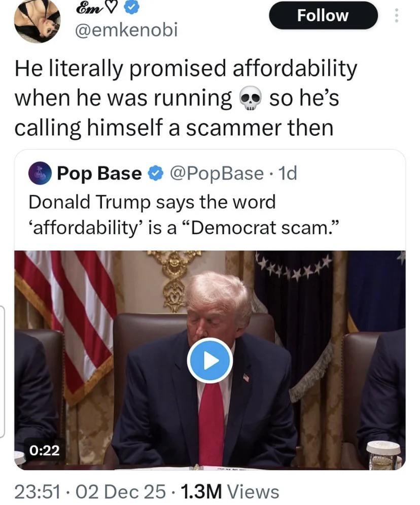This screenshot has height=505, width=420.
Task: Click the blue verified badge beside Em
Action: point(131,8)
